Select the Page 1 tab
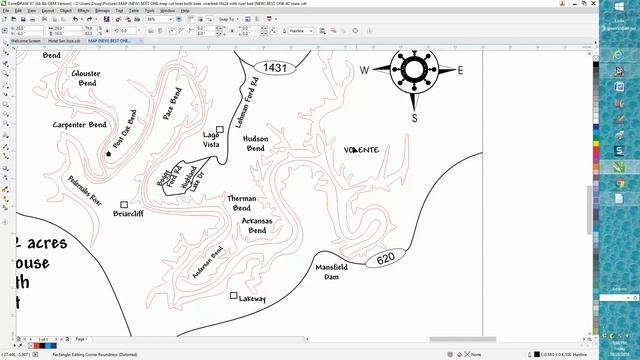This screenshot has width=640, height=360. tap(81, 339)
